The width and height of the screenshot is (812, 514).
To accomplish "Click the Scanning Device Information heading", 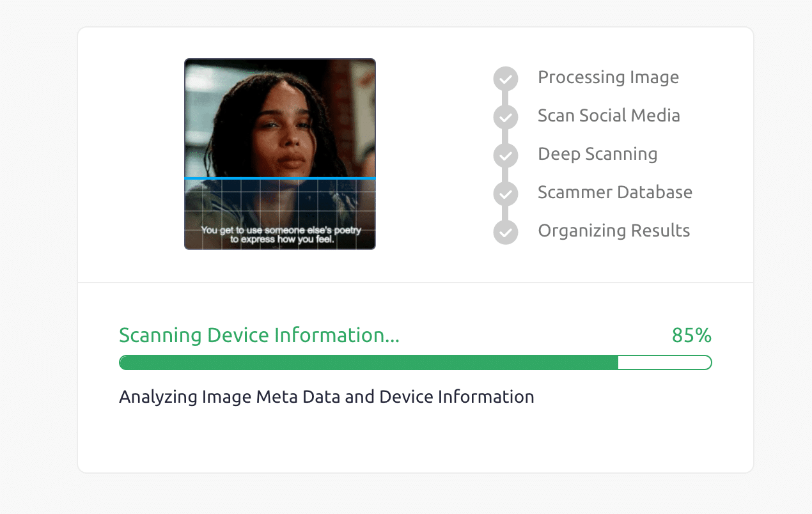I will [259, 336].
